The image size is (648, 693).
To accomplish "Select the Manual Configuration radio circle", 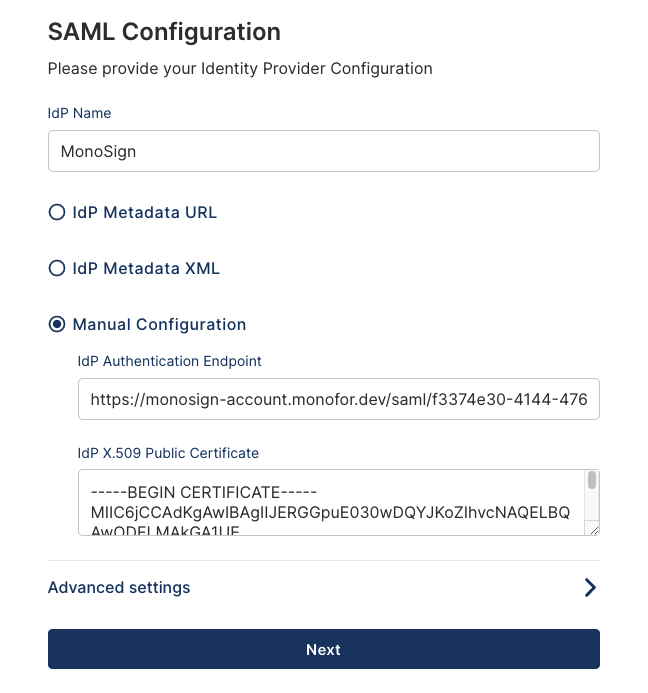I will (x=57, y=324).
